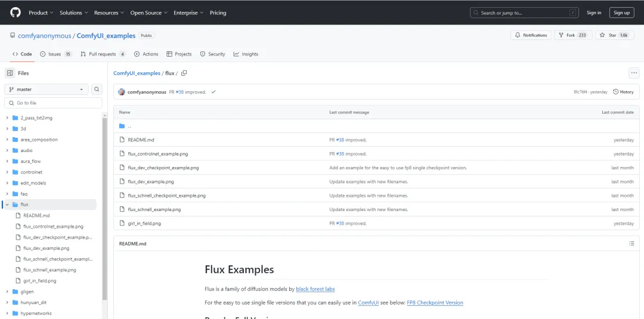Image resolution: width=644 pixels, height=319 pixels.
Task: Click folder icon of controlnet in tree
Action: coord(15,172)
